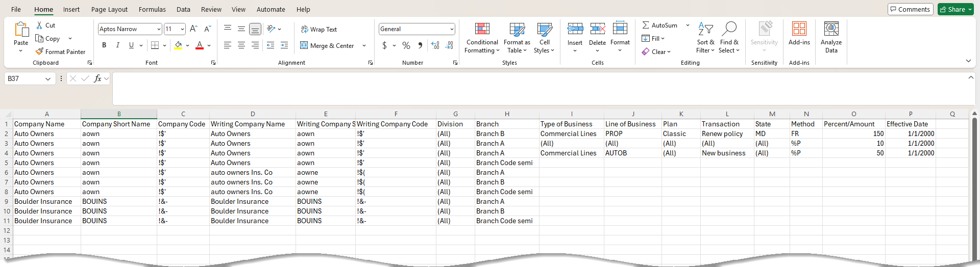980x267 pixels.
Task: Apply Comma Style format
Action: pos(420,45)
